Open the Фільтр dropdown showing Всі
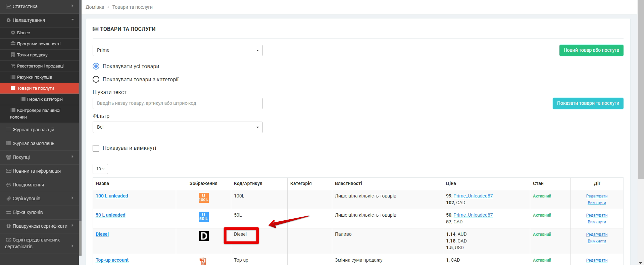Screen dimensions: 644x265 177,127
